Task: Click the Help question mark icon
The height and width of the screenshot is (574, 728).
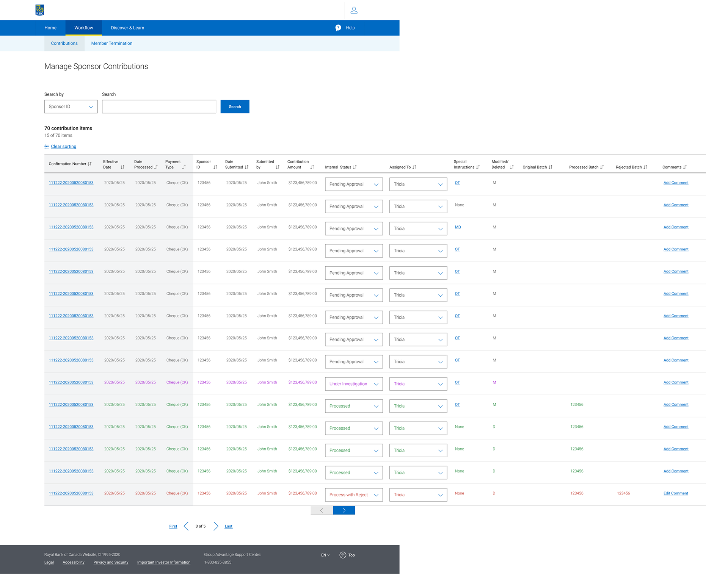Action: [338, 28]
